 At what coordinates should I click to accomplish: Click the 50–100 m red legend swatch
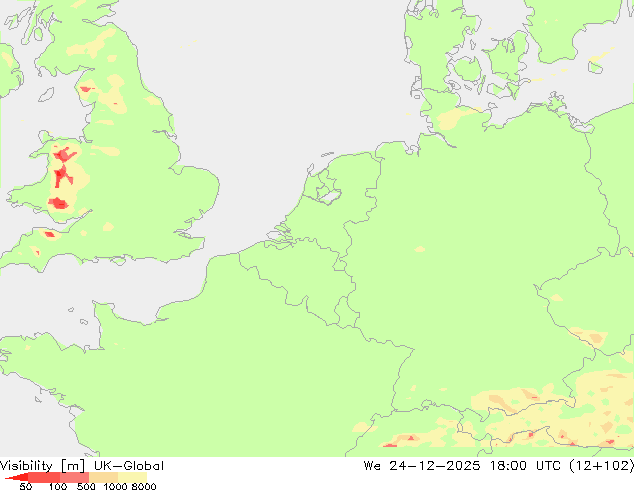(x=44, y=477)
